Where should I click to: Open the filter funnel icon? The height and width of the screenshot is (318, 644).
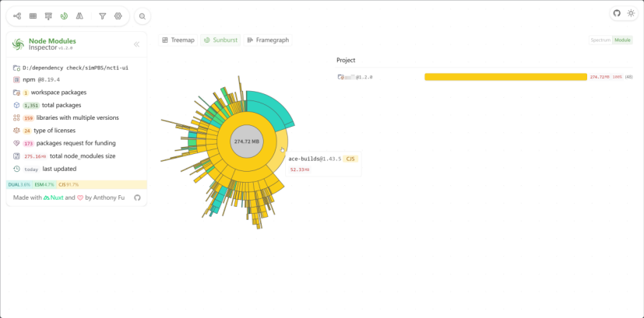pyautogui.click(x=103, y=16)
